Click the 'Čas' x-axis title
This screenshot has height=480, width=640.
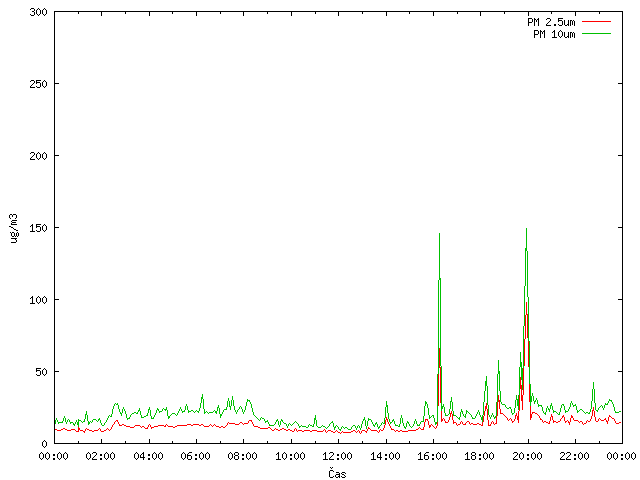[x=337, y=474]
